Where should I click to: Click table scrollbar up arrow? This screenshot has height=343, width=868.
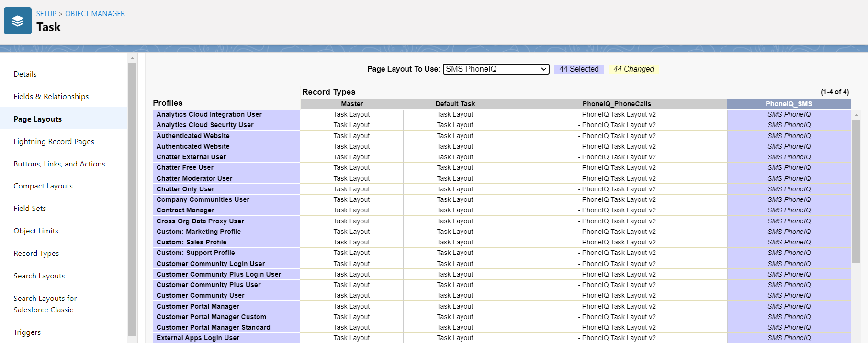click(856, 115)
